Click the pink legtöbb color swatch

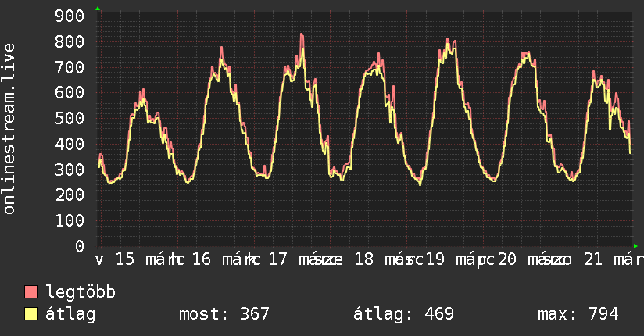[30, 292]
